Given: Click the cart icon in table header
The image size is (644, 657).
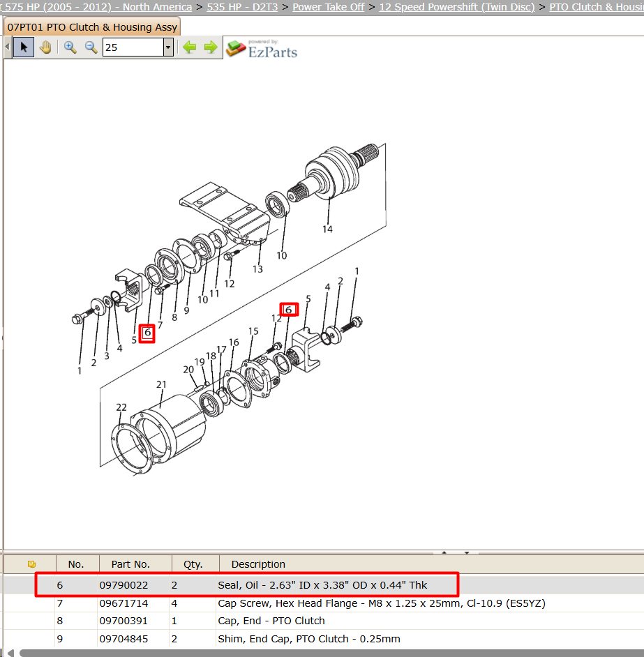Looking at the screenshot, I should point(31,564).
